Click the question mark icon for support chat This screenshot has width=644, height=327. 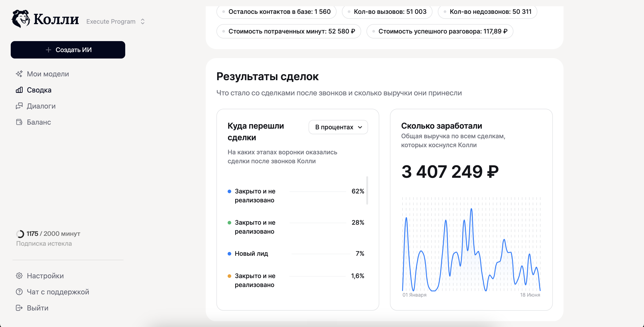[19, 292]
